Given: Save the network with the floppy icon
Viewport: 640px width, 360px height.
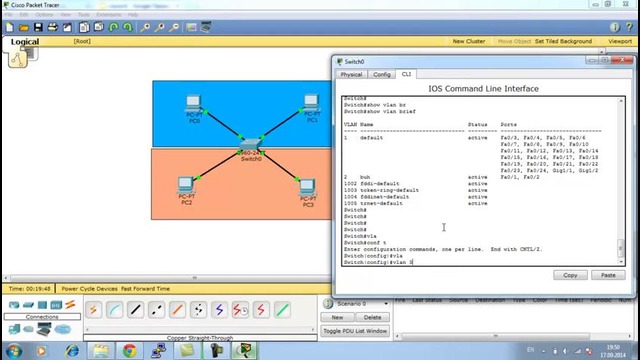Looking at the screenshot, I should point(38,27).
